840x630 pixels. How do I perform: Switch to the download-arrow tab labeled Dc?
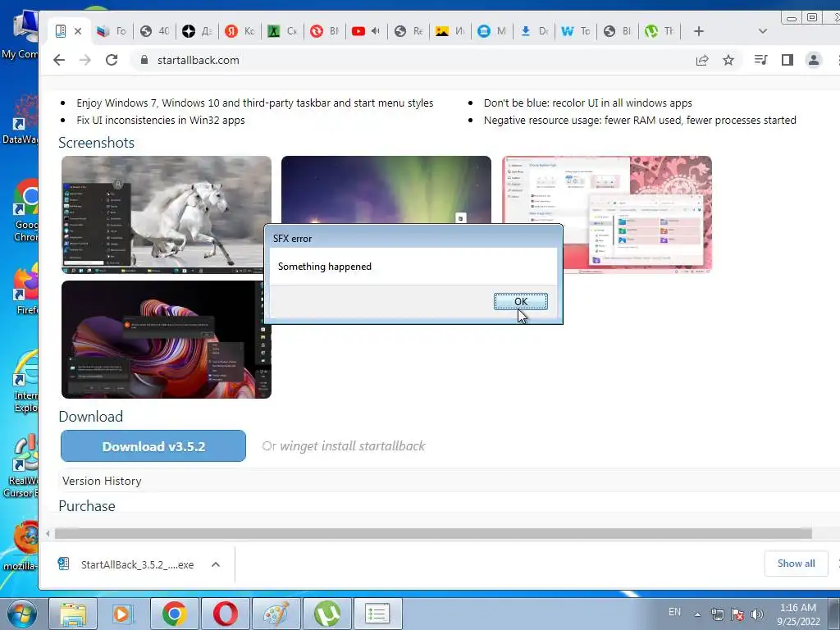[534, 31]
